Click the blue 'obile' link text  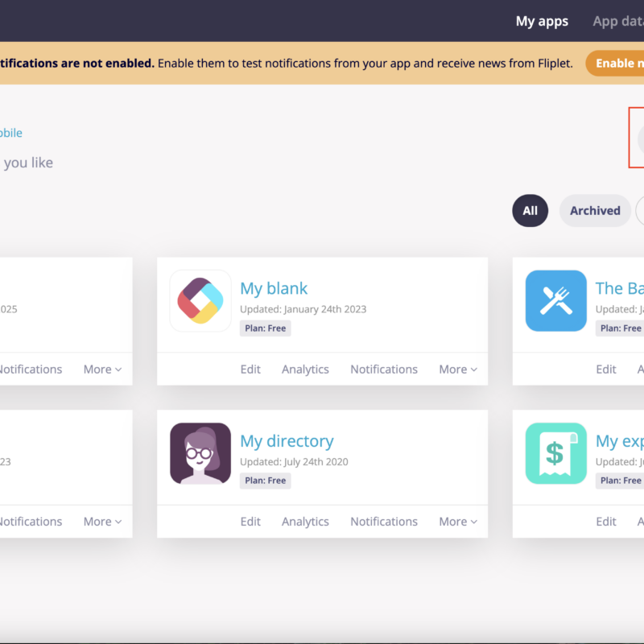point(11,133)
